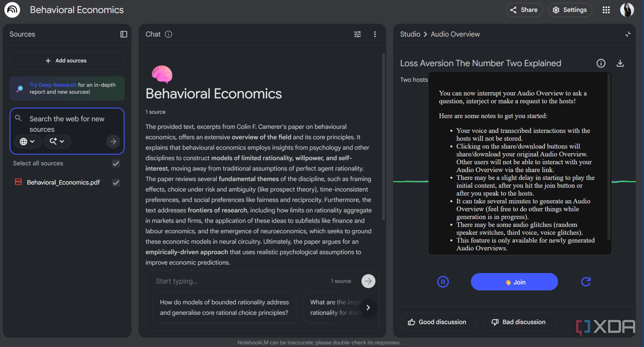Image resolution: width=644 pixels, height=347 pixels.
Task: Submit web source search arrow
Action: coord(113,142)
